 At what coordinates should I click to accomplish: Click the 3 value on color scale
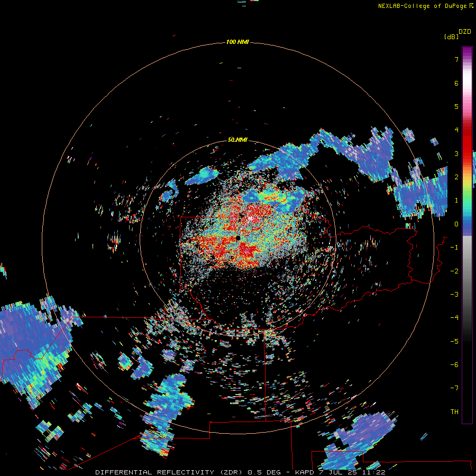456,154
